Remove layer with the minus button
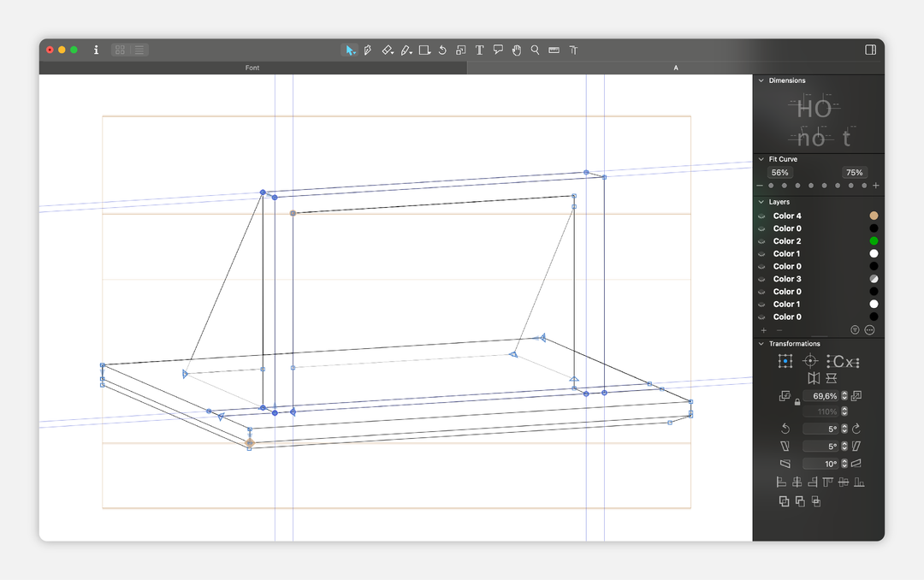This screenshot has width=924, height=580. (x=779, y=330)
